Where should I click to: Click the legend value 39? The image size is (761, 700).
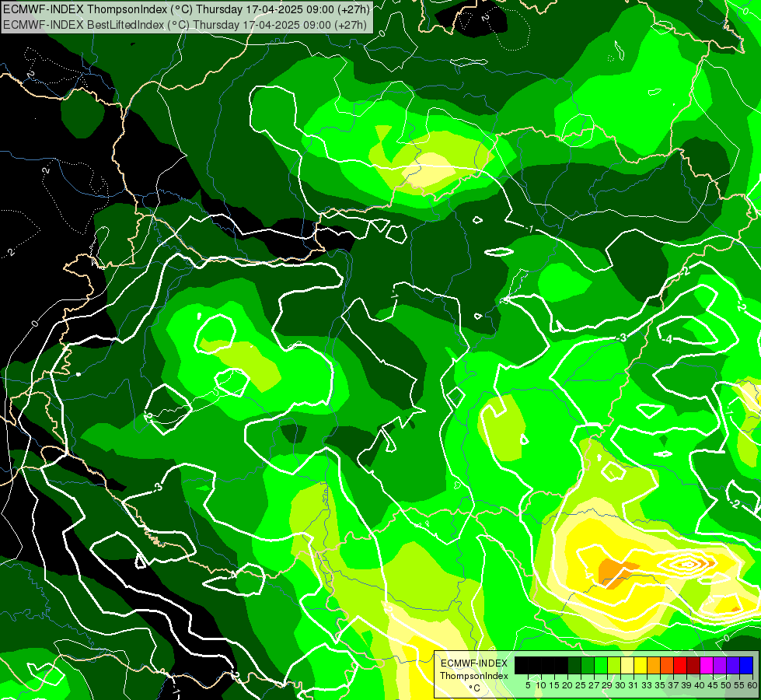point(686,685)
